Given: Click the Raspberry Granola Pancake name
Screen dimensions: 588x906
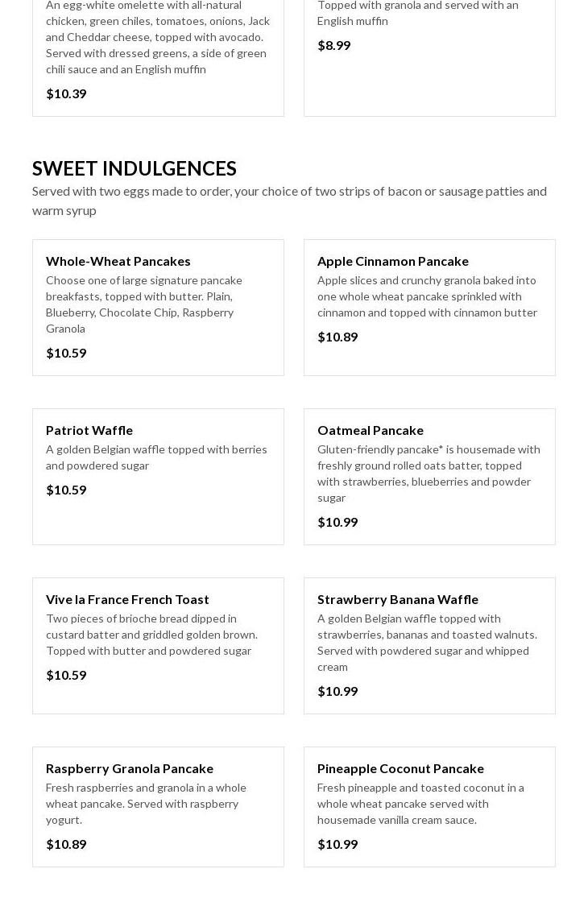Looking at the screenshot, I should coord(130,768).
